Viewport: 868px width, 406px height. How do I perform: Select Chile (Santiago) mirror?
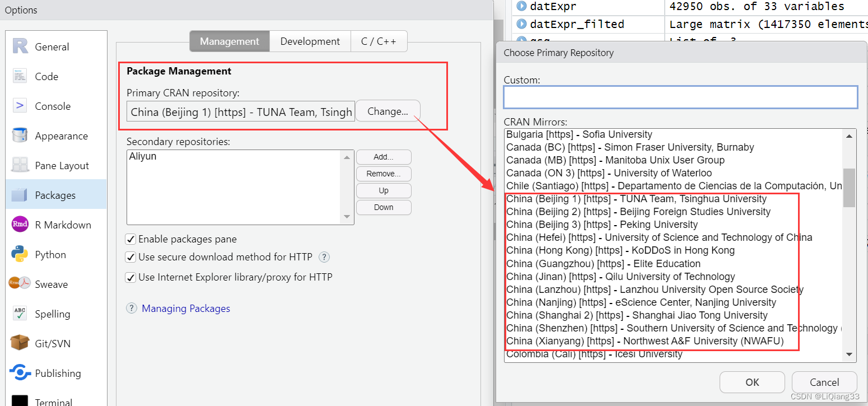674,186
